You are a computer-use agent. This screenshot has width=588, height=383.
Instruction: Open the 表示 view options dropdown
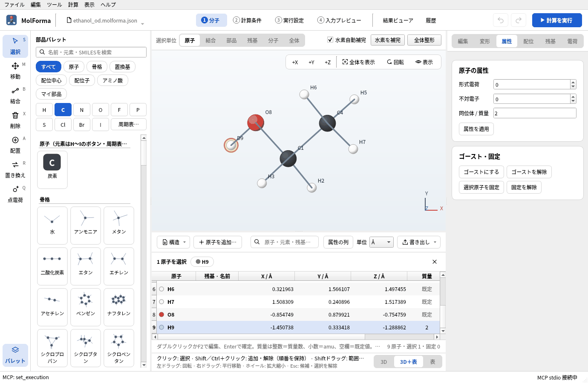pos(424,62)
